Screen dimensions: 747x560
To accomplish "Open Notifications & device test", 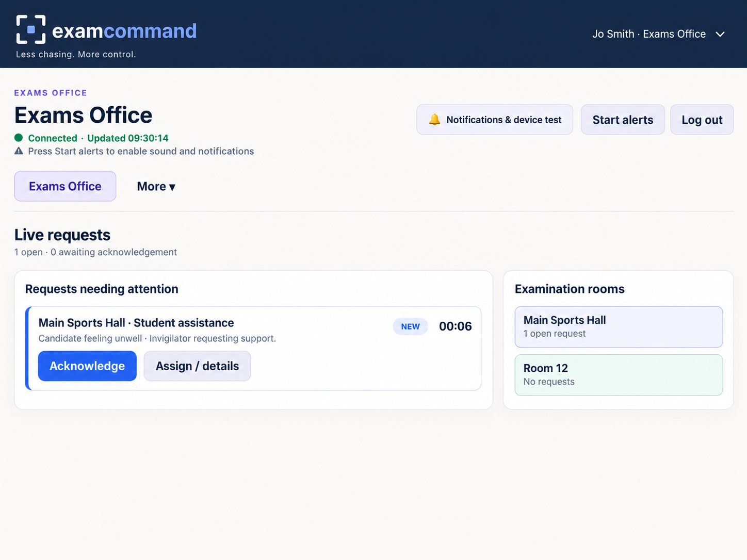I will click(495, 120).
